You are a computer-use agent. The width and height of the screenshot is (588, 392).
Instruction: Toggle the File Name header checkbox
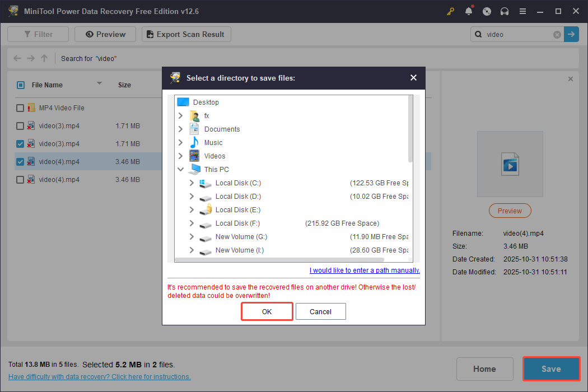(20, 85)
